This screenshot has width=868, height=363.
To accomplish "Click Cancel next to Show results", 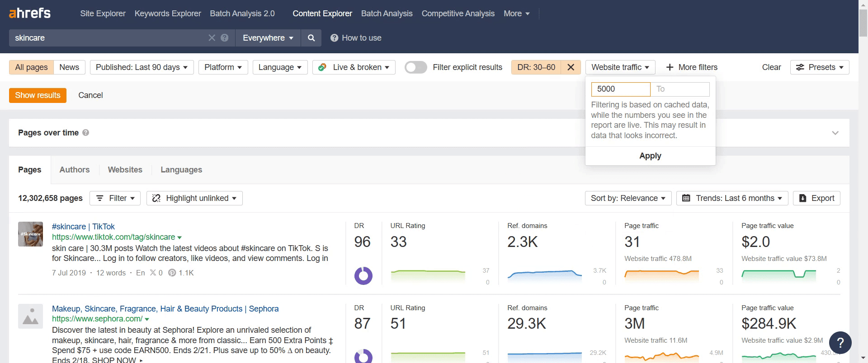I will [x=90, y=95].
